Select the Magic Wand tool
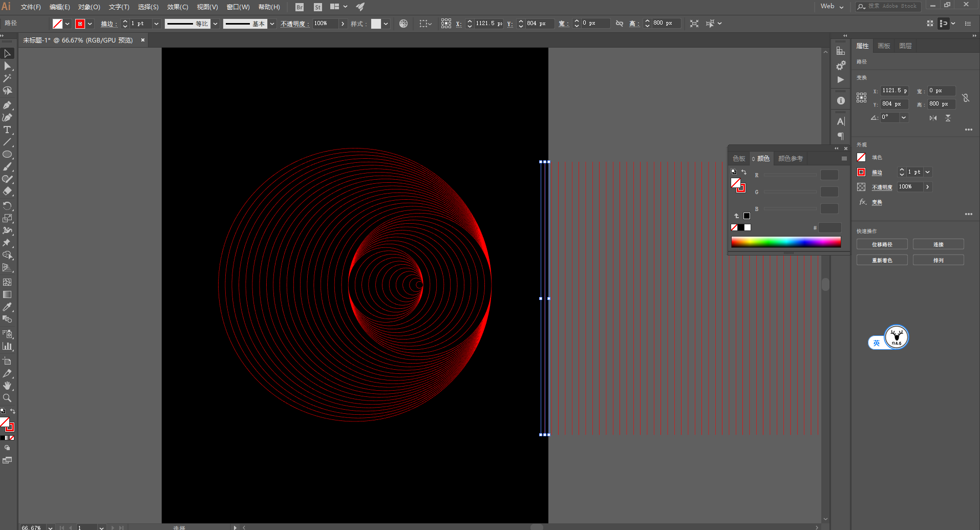 point(7,78)
